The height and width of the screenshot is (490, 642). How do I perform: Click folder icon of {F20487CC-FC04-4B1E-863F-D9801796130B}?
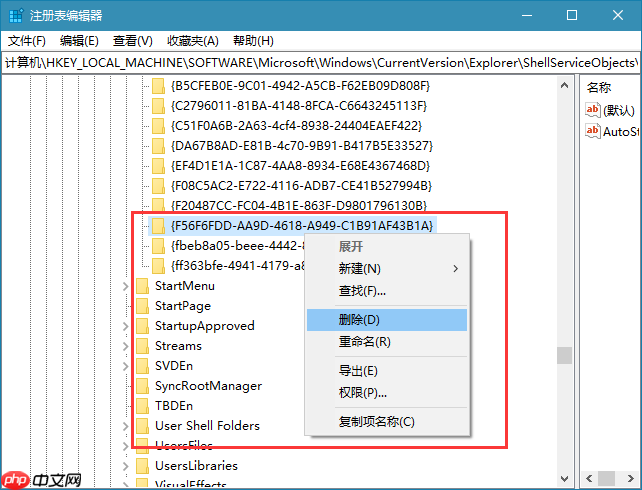pos(158,205)
